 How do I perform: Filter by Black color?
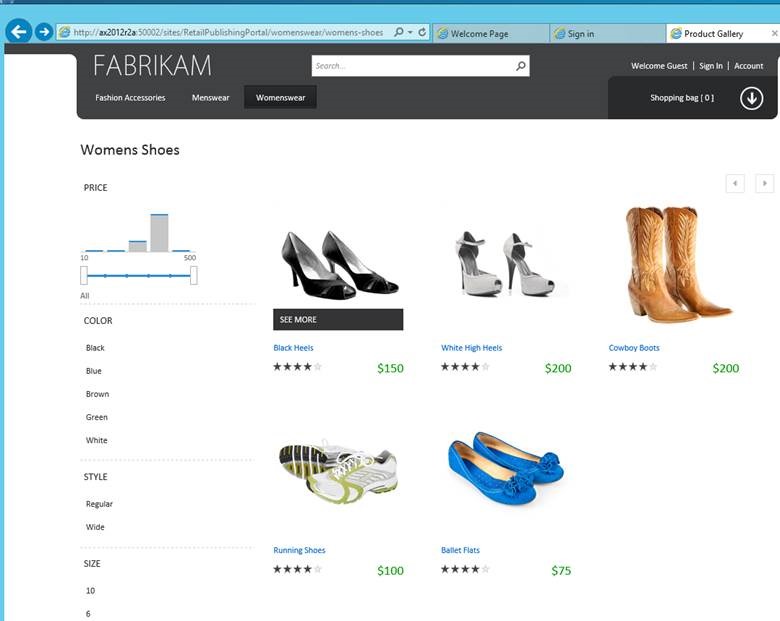95,348
